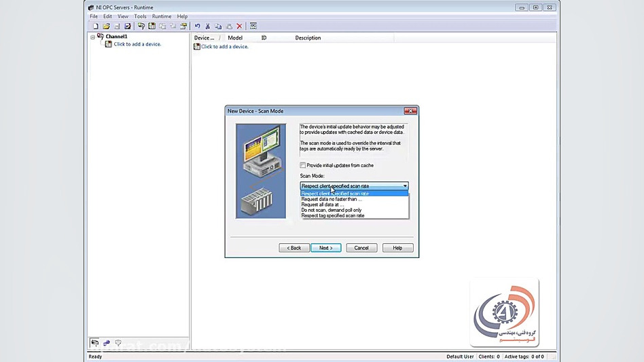The height and width of the screenshot is (362, 644).
Task: Click the Scan Mode dropdown arrow
Action: [405, 186]
